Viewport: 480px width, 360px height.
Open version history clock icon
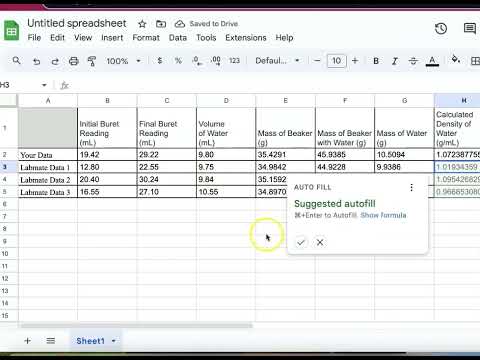[x=441, y=29]
